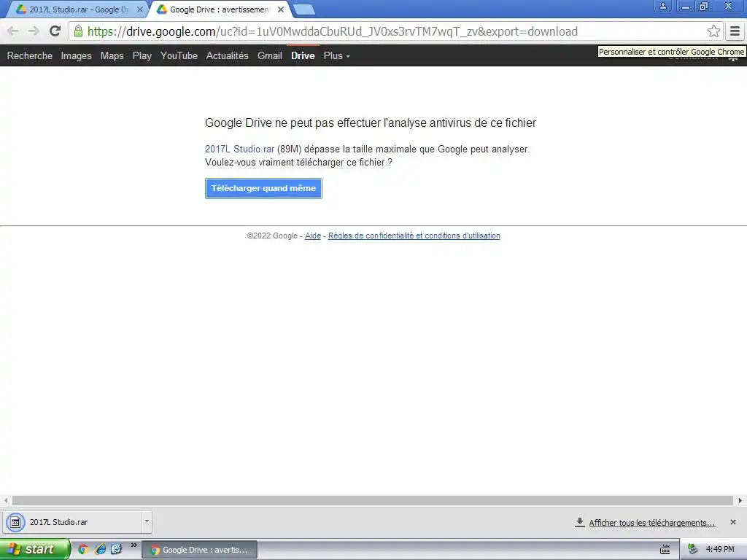Click the browser forward arrow

tap(34, 31)
